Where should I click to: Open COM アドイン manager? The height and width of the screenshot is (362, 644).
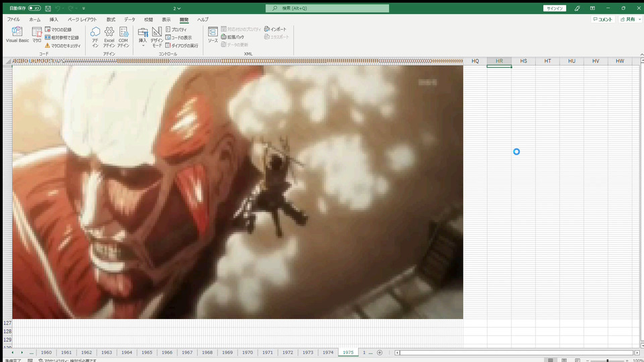click(123, 37)
